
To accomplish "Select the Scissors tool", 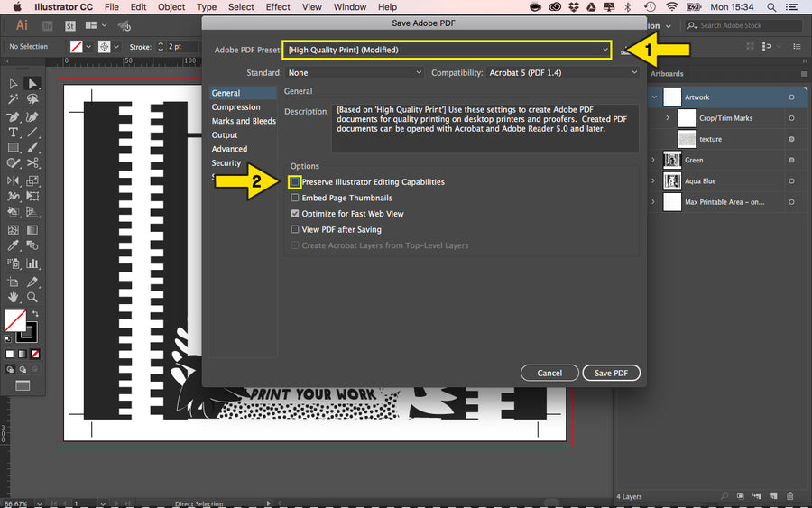I will click(x=32, y=163).
